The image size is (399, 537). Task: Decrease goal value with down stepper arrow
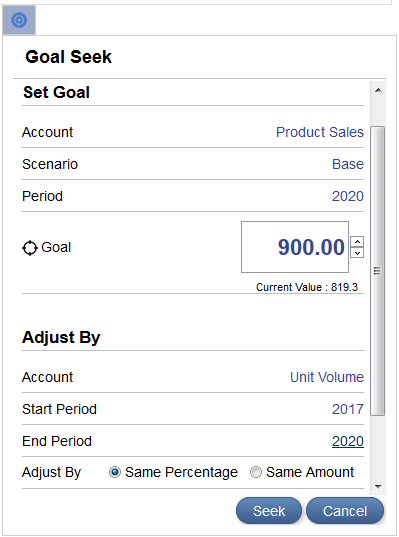[357, 253]
